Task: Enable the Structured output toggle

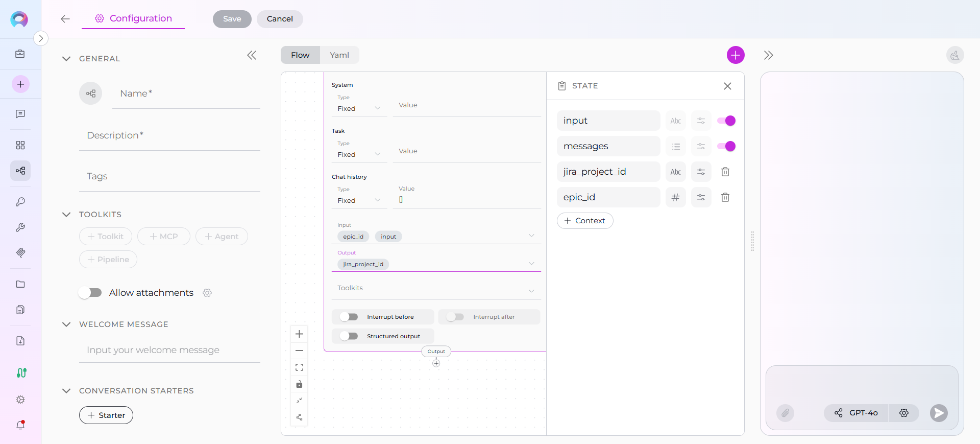Action: pyautogui.click(x=349, y=336)
